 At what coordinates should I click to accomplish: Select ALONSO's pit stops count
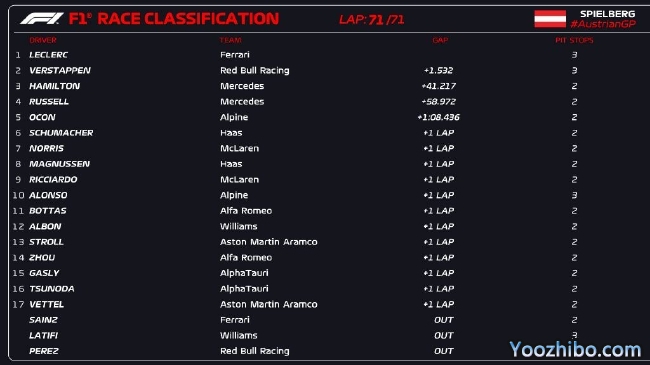point(574,195)
